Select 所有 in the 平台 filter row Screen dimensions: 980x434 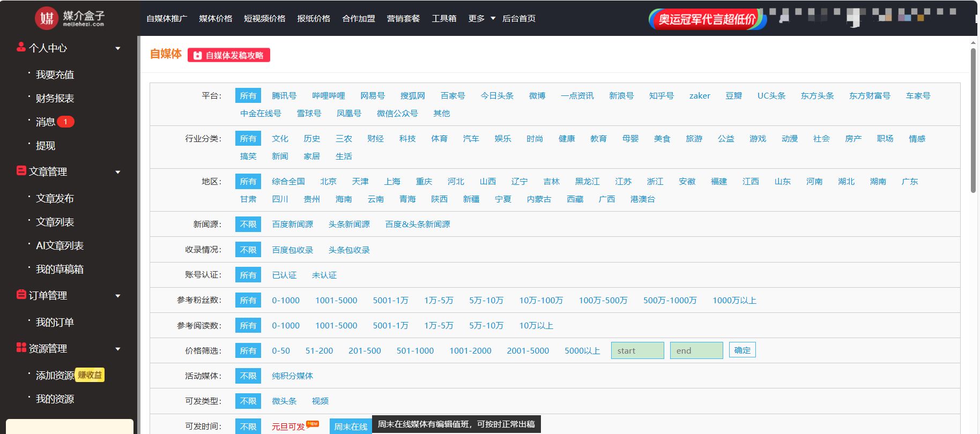248,95
